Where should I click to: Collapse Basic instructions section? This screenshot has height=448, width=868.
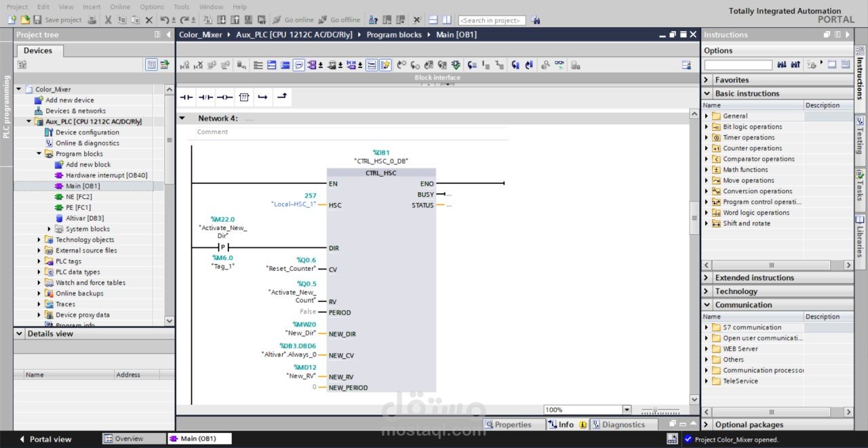pos(707,94)
